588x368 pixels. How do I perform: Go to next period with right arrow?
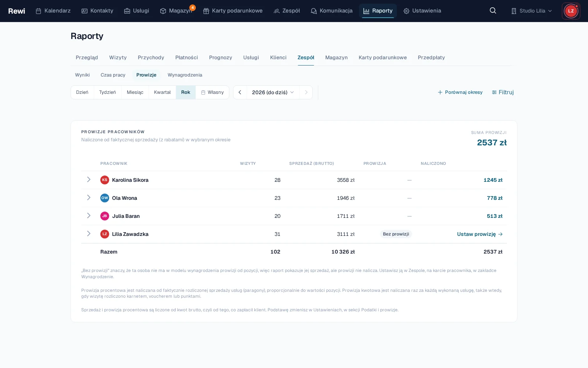(306, 92)
